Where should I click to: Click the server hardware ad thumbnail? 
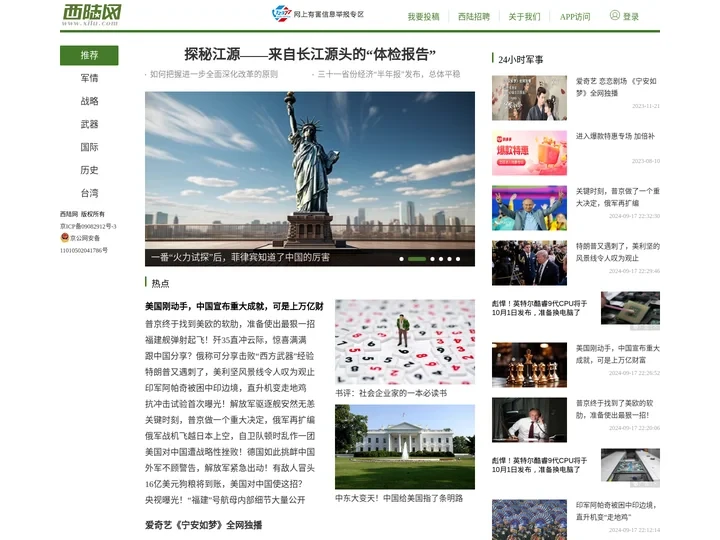[x=630, y=467]
